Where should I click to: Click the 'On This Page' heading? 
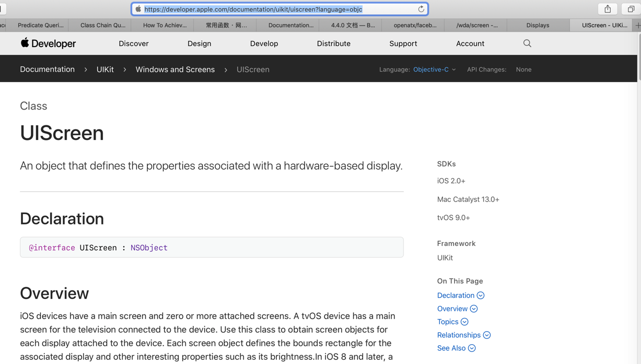pyautogui.click(x=460, y=281)
